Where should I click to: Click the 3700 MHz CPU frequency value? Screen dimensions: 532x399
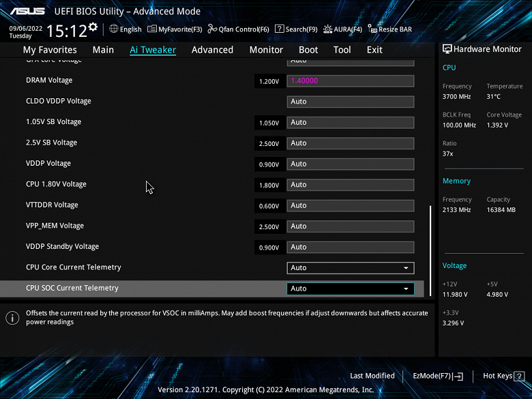point(457,97)
